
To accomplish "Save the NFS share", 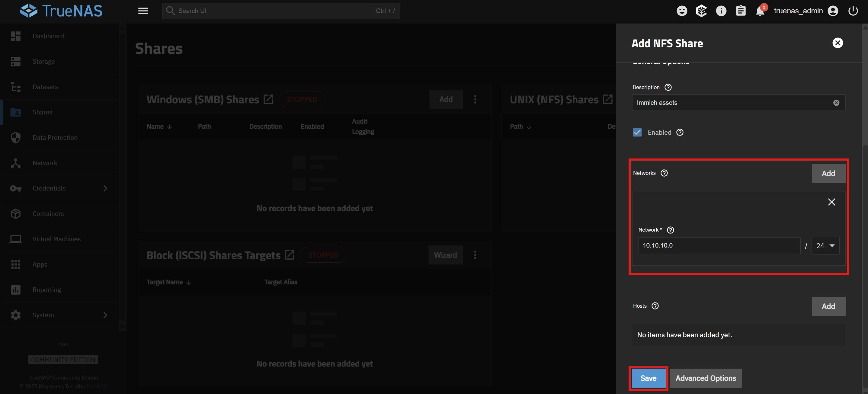I will (x=648, y=378).
